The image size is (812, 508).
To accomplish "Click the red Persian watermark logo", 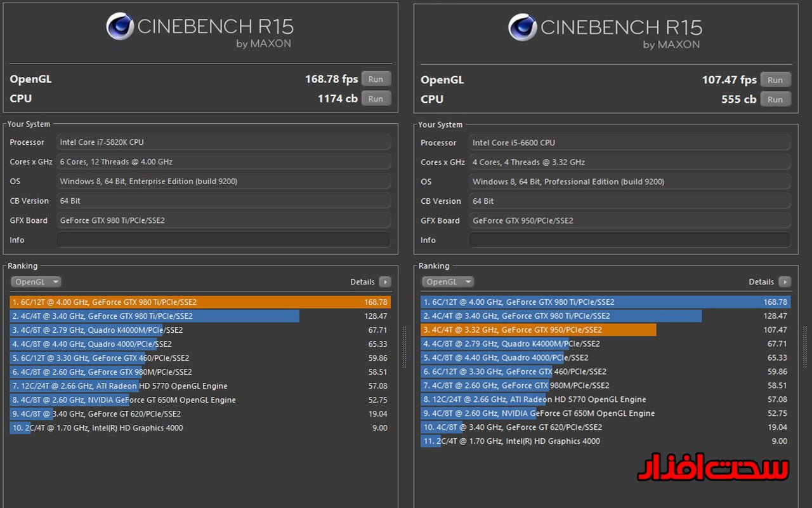I will (713, 467).
